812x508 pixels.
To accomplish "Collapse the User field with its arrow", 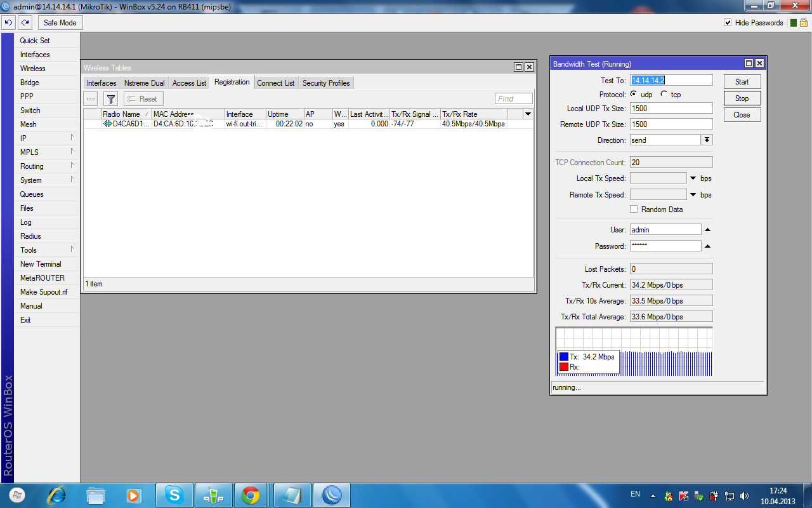I will (x=708, y=229).
